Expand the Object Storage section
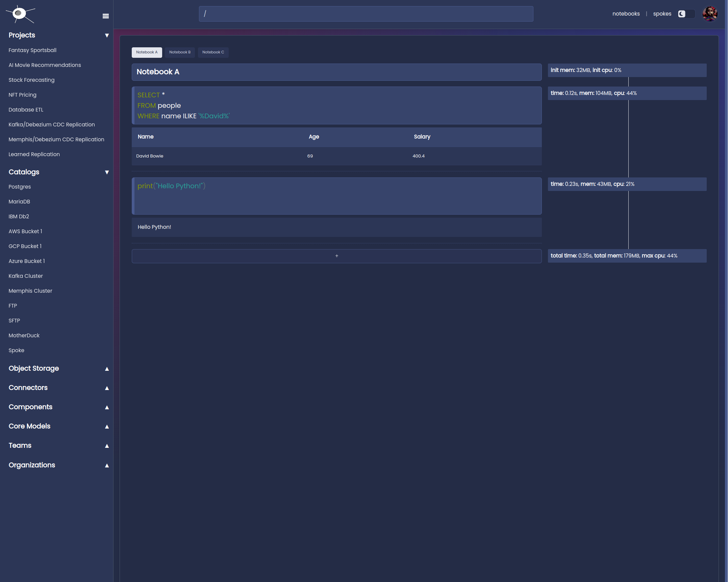Screen dimensions: 728x582 [x=107, y=369]
